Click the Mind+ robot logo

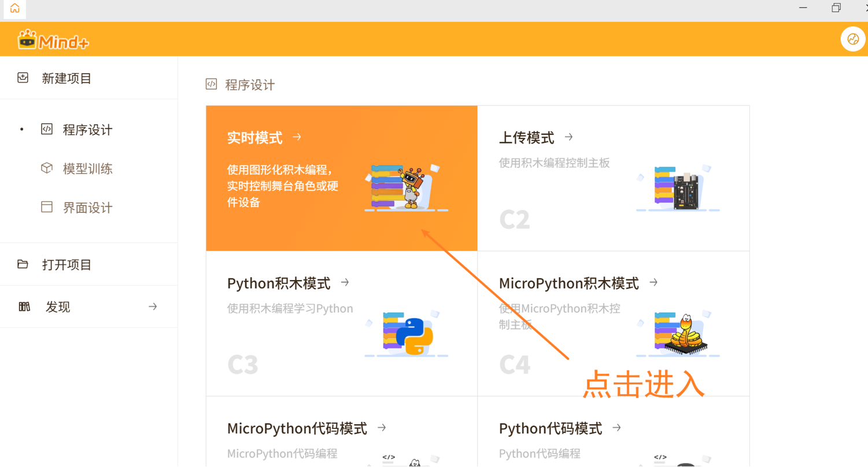(x=27, y=39)
